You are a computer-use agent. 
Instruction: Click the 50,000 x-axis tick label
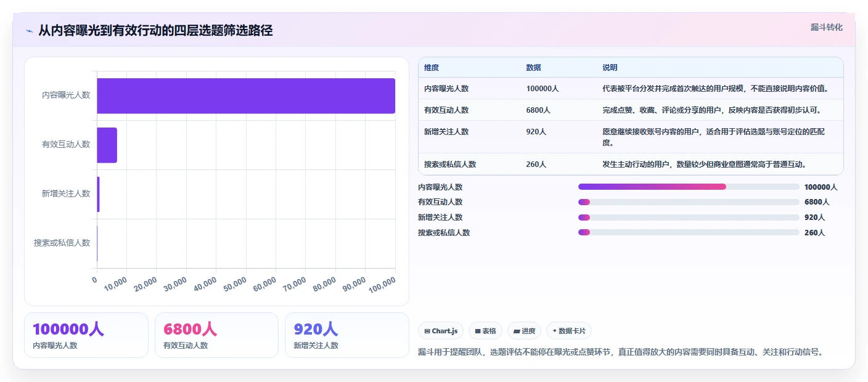(235, 285)
